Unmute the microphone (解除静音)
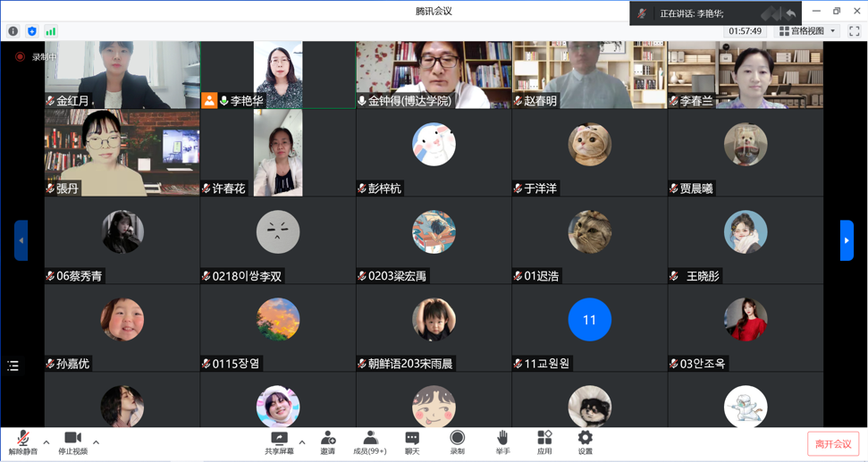The height and width of the screenshot is (462, 868). click(23, 441)
